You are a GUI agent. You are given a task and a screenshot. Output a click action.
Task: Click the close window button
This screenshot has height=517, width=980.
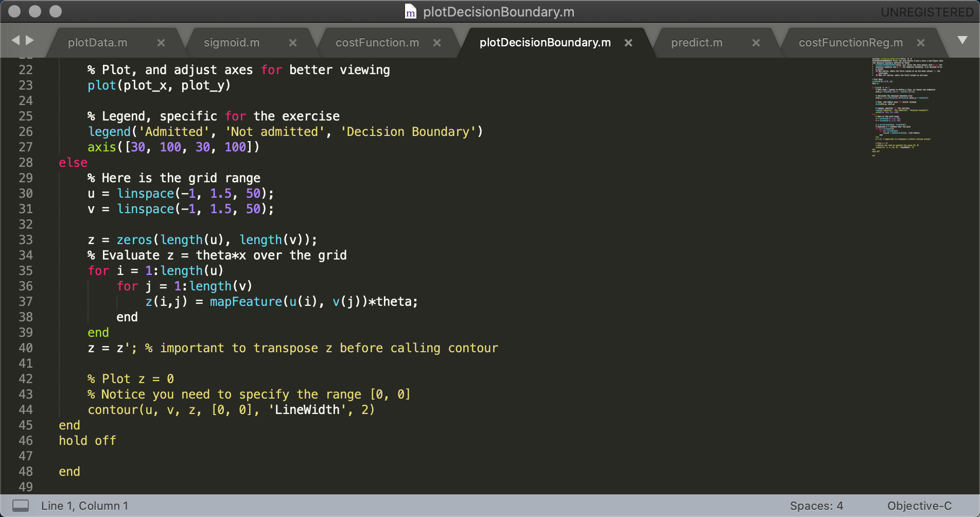click(x=14, y=11)
